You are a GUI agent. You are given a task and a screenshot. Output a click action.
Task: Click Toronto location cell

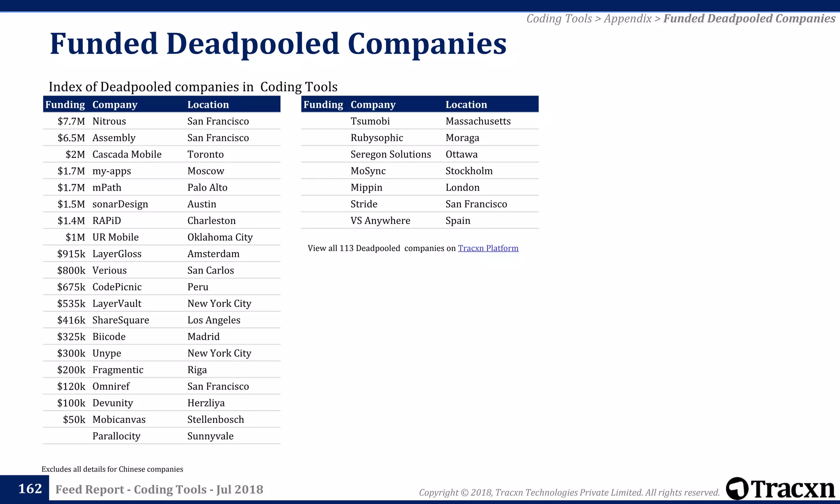click(206, 155)
